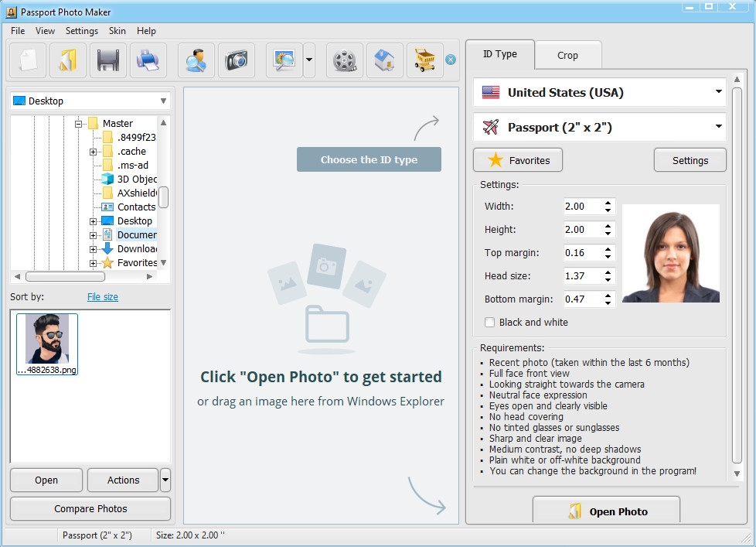
Task: Click the Open button below thumbnails
Action: tap(46, 480)
